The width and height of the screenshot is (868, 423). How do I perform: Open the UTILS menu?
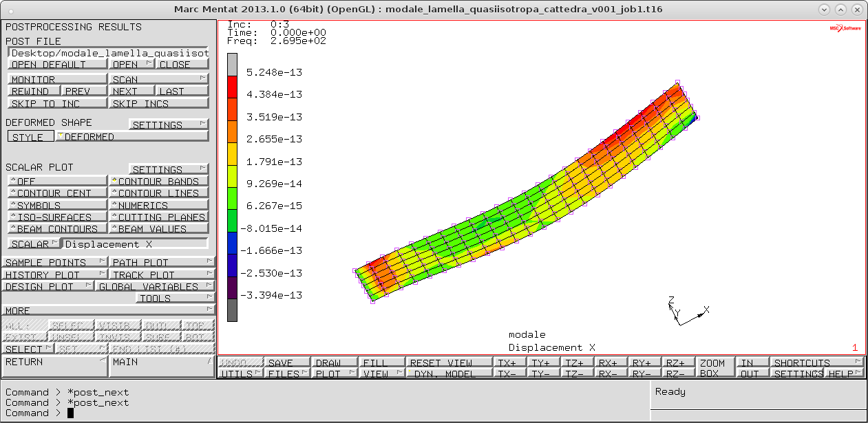(241, 373)
